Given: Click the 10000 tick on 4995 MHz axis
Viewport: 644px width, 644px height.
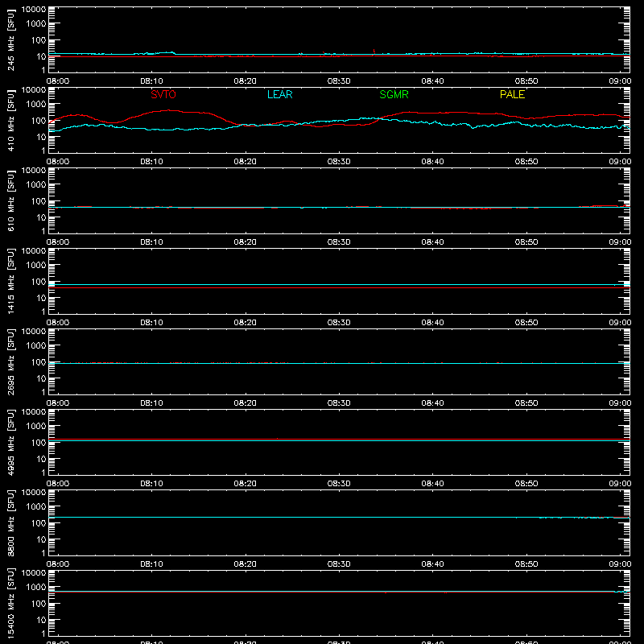Looking at the screenshot, I should tap(34, 412).
